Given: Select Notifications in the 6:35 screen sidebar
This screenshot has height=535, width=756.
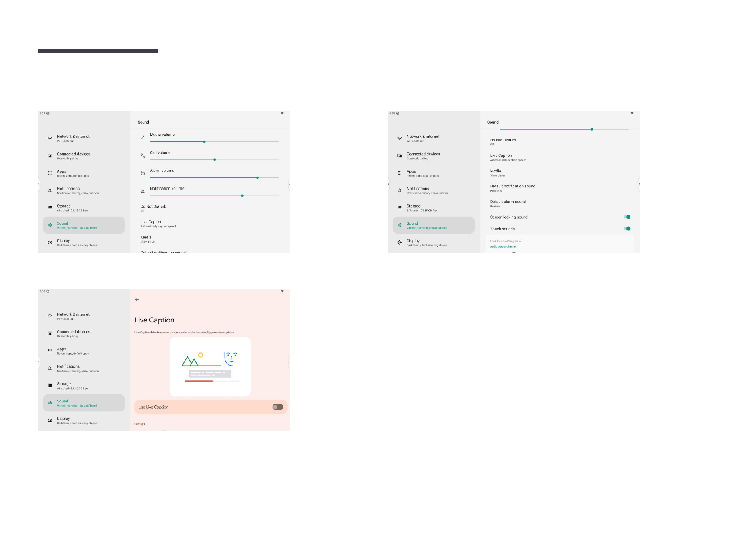Looking at the screenshot, I should [x=434, y=190].
